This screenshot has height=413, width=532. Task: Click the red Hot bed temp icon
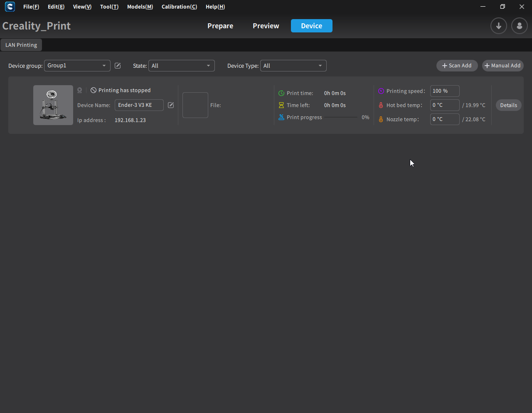(x=381, y=105)
